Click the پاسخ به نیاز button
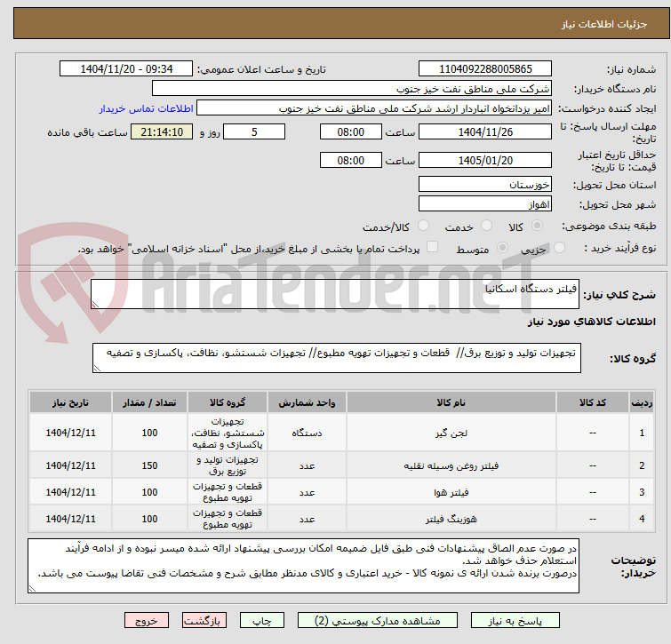Image resolution: width=671 pixels, height=644 pixels. coord(515,621)
